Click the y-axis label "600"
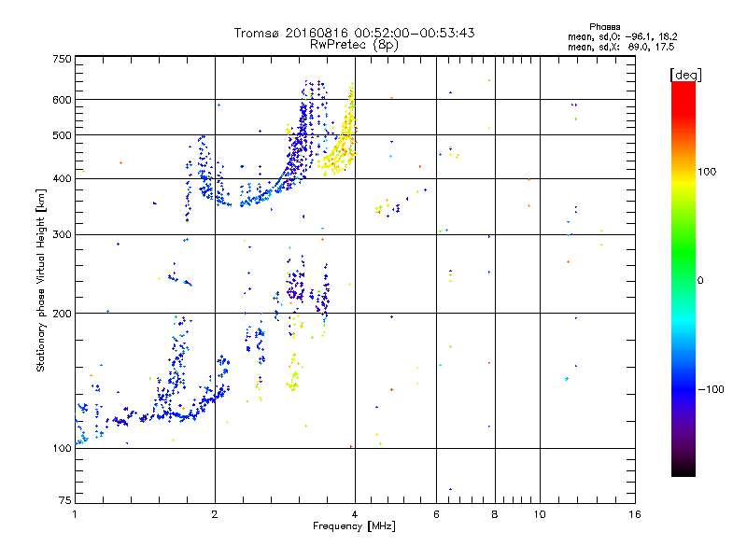This screenshot has width=747, height=560. click(62, 100)
